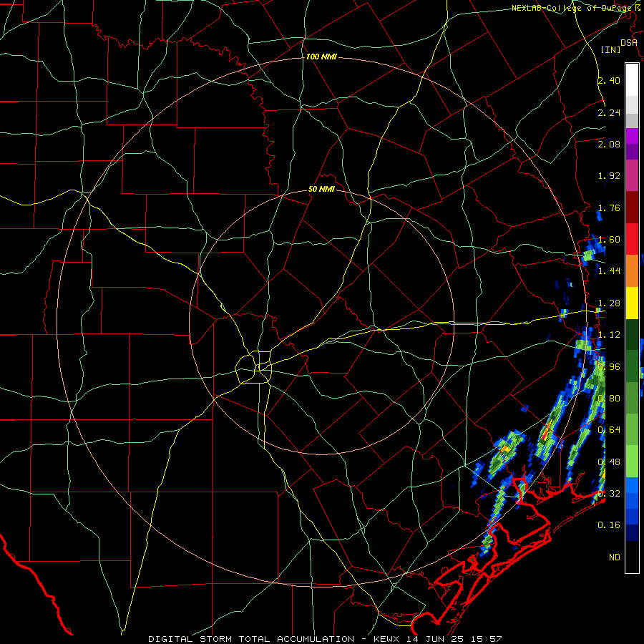The width and height of the screenshot is (644, 644).
Task: Click the white swatch atop the color scale
Action: 632,79
